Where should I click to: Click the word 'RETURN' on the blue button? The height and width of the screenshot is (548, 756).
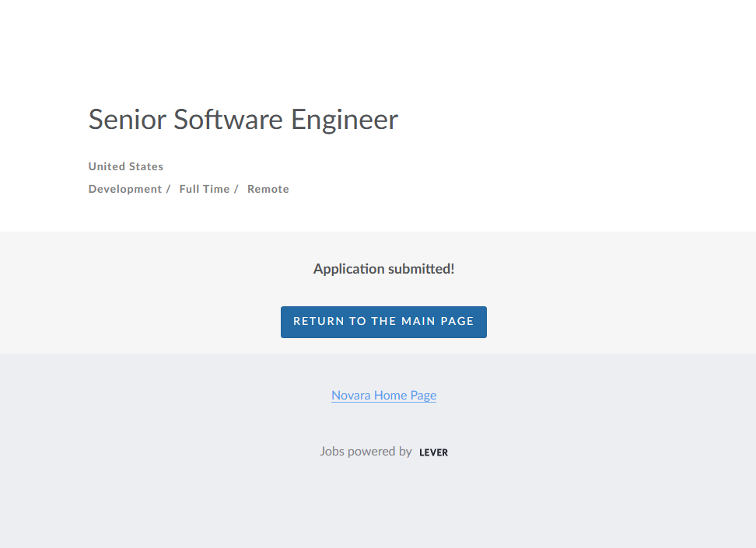[319, 322]
